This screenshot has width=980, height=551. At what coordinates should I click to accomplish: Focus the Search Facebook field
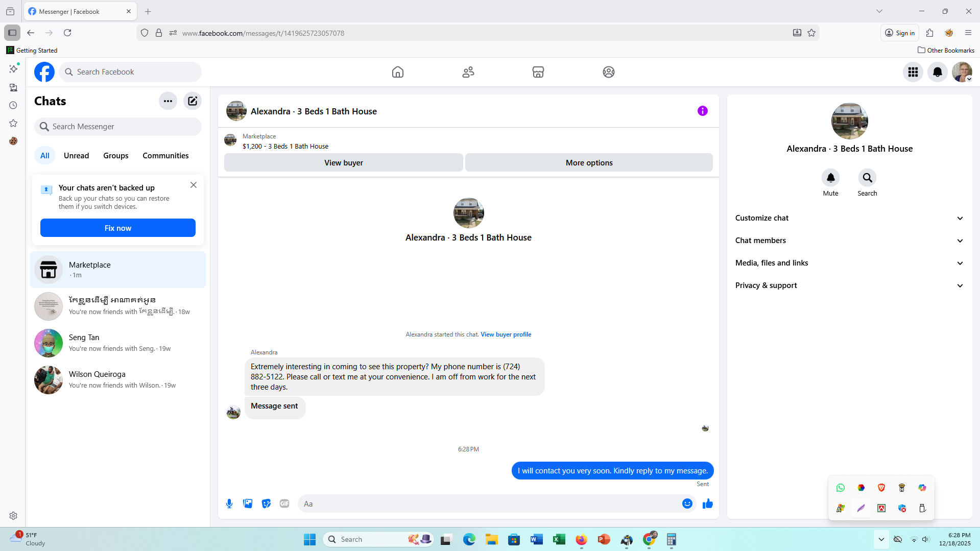pos(130,72)
